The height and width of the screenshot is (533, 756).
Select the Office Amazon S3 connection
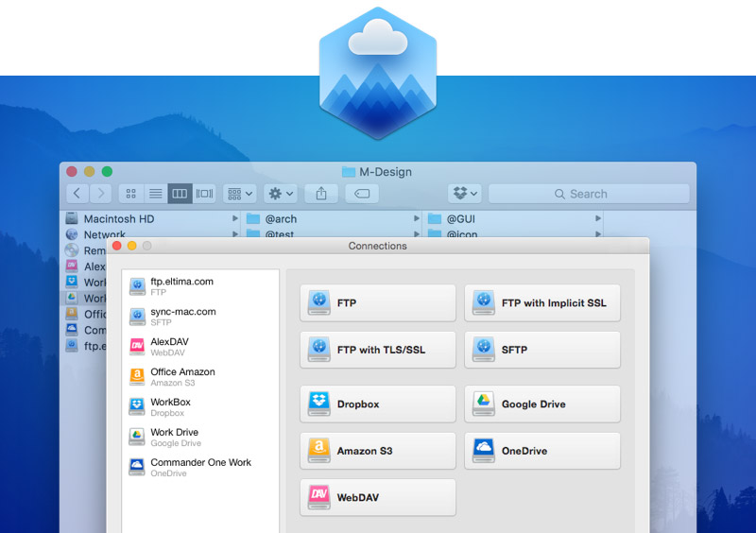(x=200, y=377)
